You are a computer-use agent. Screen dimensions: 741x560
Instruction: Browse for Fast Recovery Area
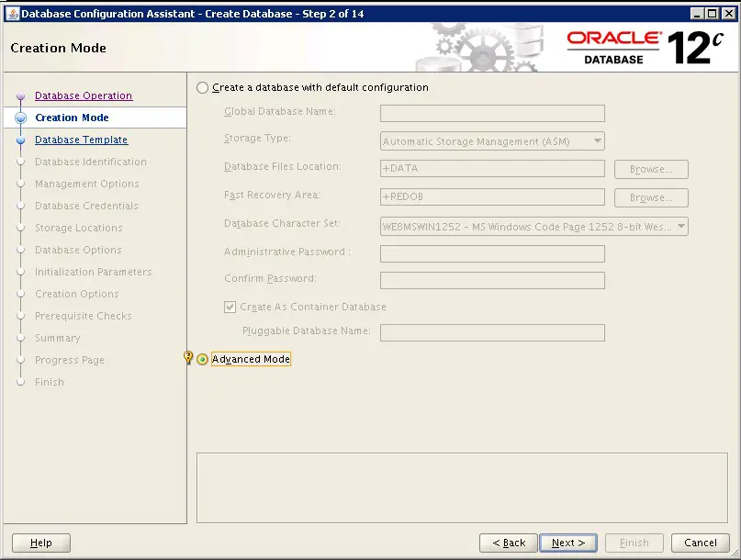651,197
